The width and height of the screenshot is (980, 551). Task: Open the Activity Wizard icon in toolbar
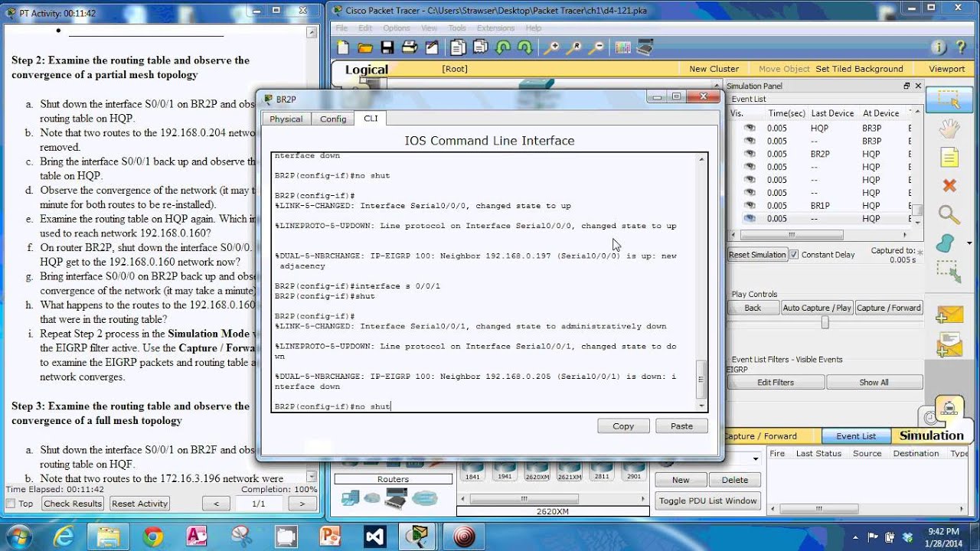pyautogui.click(x=432, y=47)
